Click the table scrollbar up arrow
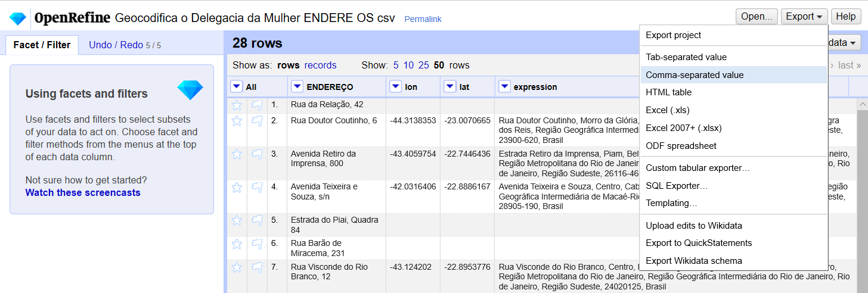The image size is (868, 293). click(861, 104)
